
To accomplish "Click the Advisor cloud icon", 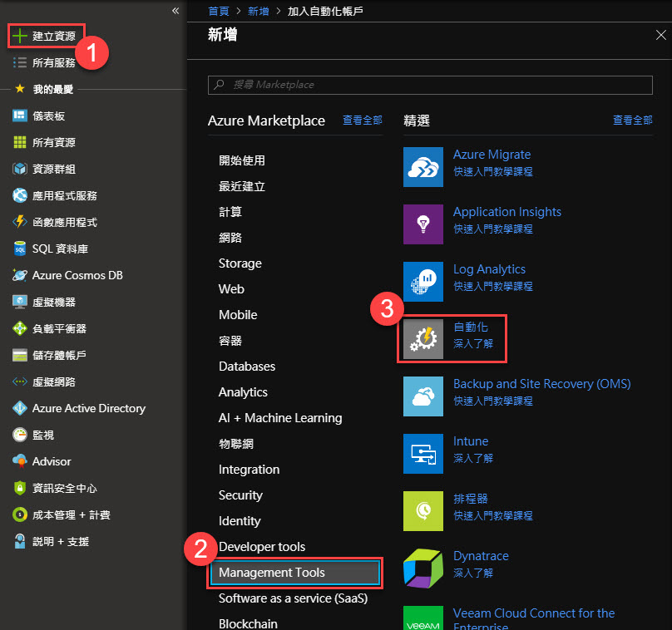I will point(20,461).
